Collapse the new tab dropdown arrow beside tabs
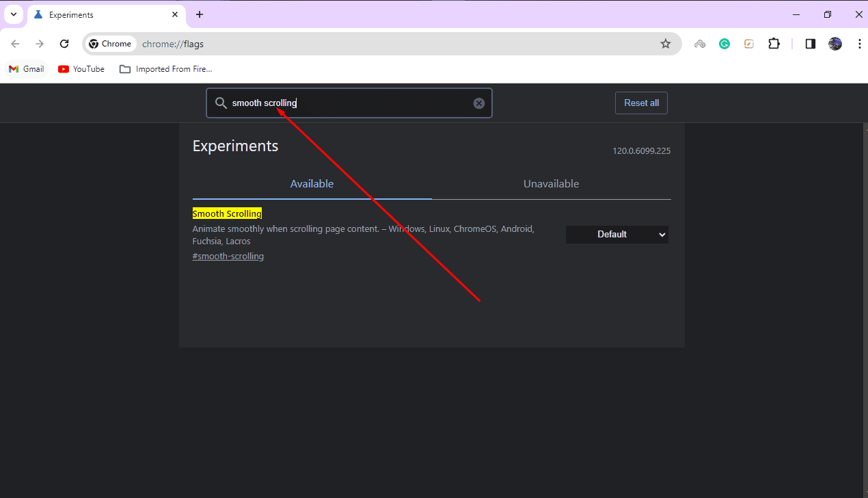Image resolution: width=868 pixels, height=498 pixels. coord(13,14)
